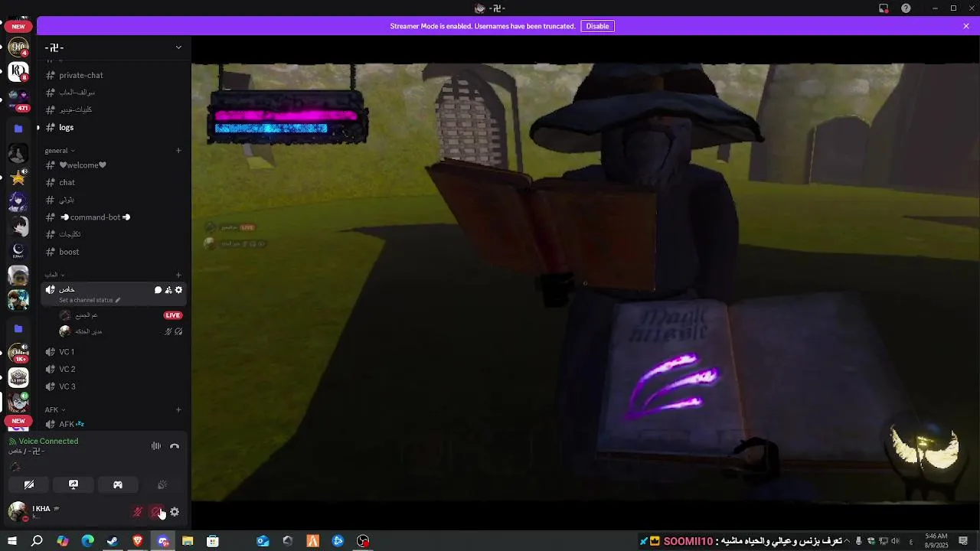Screen dimensions: 980x551
Task: Join the VC 2 voice channel
Action: click(x=115, y=369)
